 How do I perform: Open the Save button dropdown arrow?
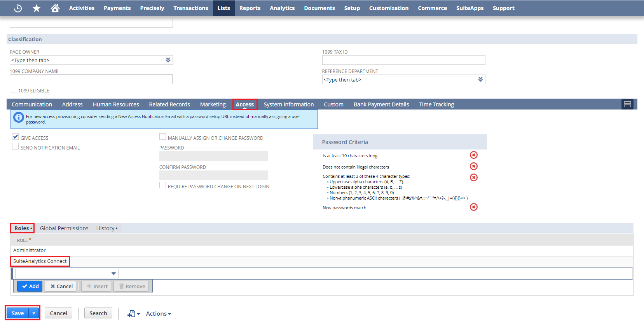(x=34, y=313)
